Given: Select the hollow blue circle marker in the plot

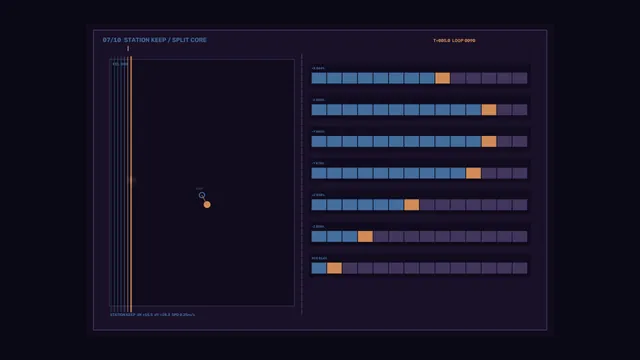Looking at the screenshot, I should [x=202, y=195].
